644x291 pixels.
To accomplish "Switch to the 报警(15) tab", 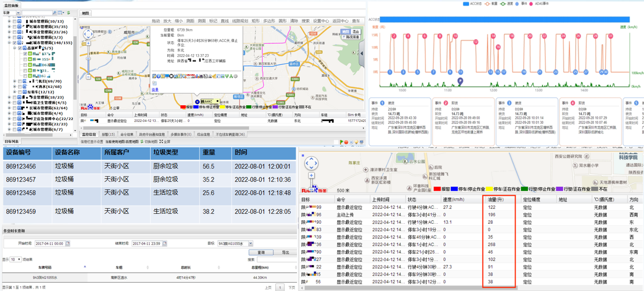I will pos(108,134).
